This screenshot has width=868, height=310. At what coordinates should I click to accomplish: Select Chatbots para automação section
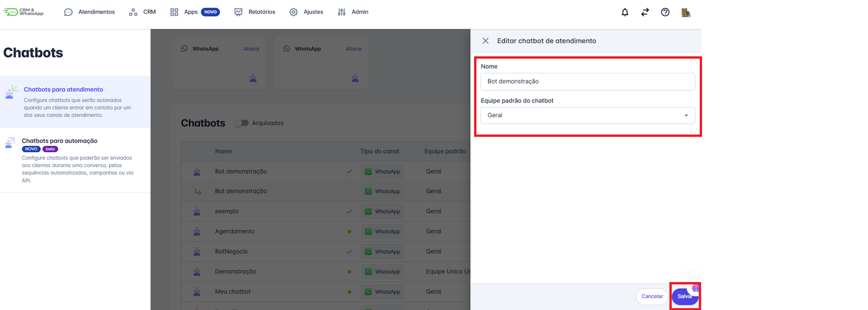click(x=60, y=141)
